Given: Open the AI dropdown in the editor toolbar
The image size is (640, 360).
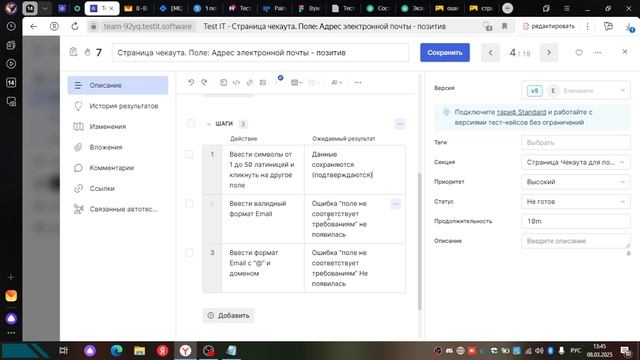Looking at the screenshot, I should point(336,82).
